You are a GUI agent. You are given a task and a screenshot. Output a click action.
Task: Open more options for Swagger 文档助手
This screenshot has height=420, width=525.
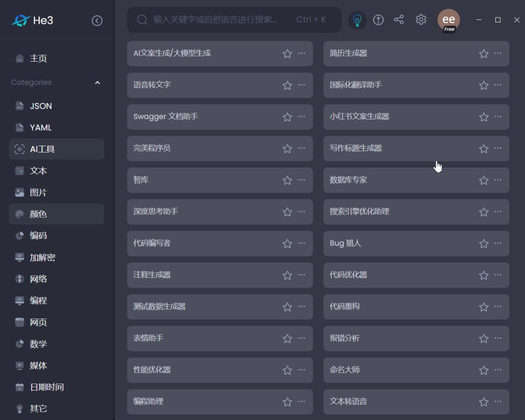click(x=302, y=117)
